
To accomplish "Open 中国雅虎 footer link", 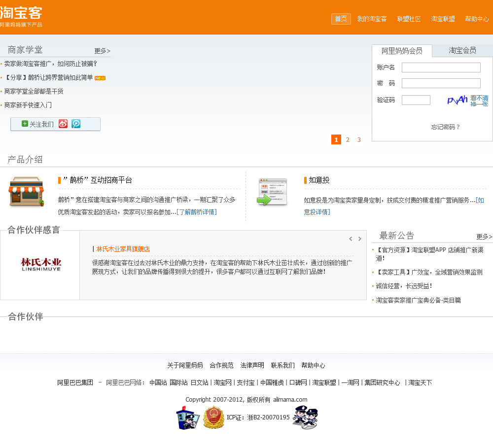I will (272, 382).
